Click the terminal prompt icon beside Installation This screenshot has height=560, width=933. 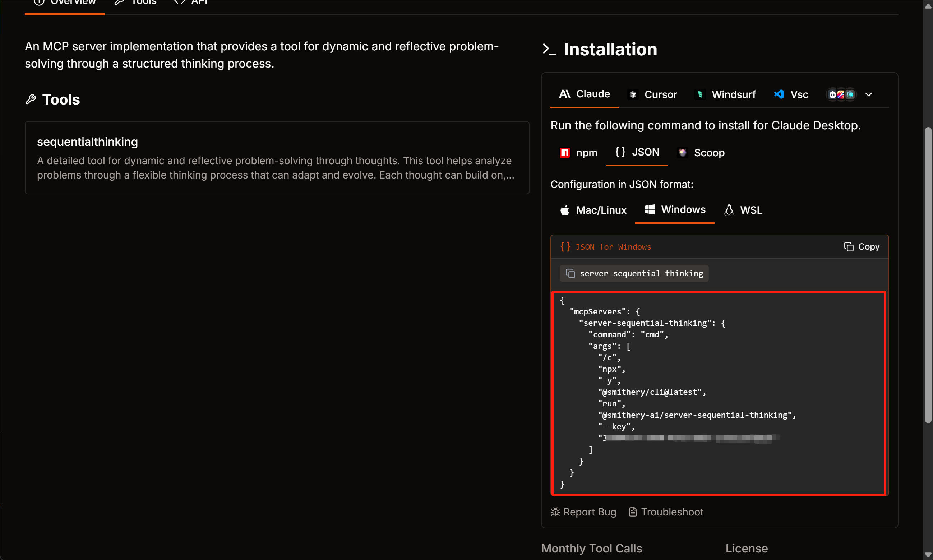pos(550,49)
